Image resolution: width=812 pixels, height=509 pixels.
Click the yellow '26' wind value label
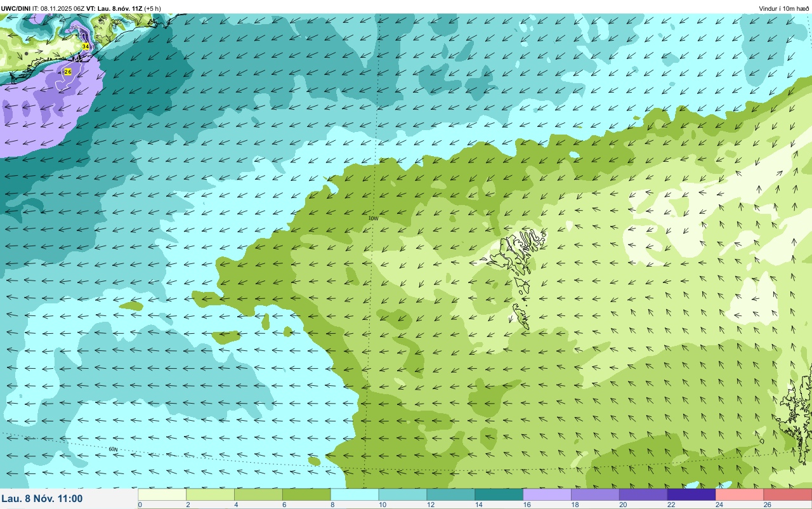tap(68, 72)
